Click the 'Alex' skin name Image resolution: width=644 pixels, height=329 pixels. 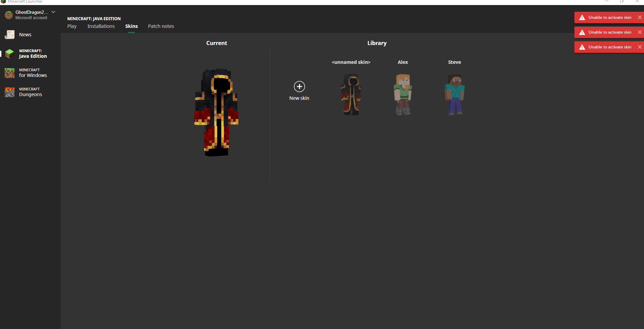click(403, 62)
